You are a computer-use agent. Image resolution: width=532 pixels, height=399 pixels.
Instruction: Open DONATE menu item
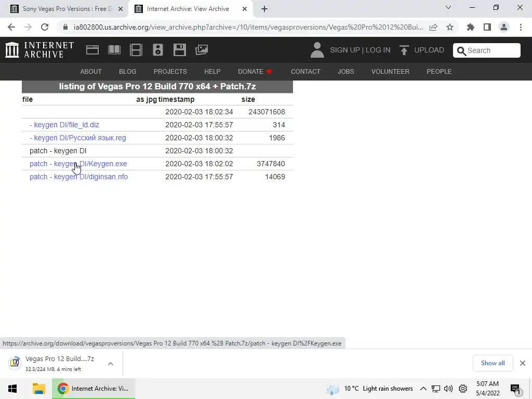click(255, 72)
